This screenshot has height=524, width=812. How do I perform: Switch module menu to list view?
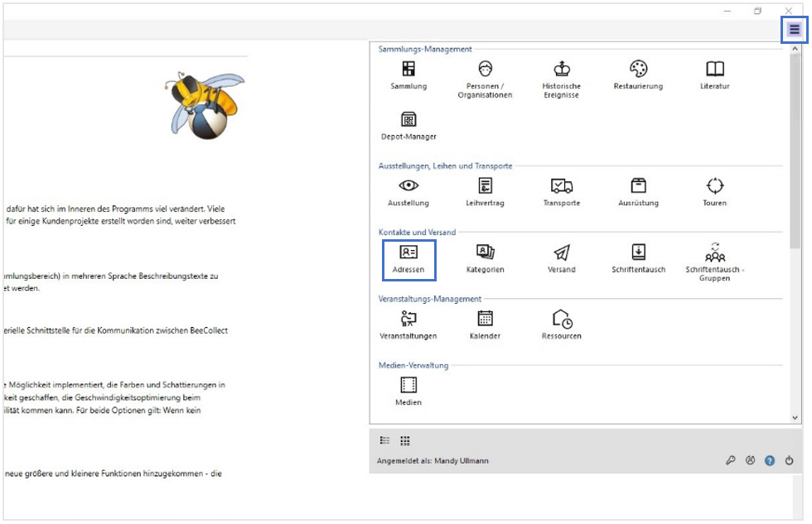(385, 441)
